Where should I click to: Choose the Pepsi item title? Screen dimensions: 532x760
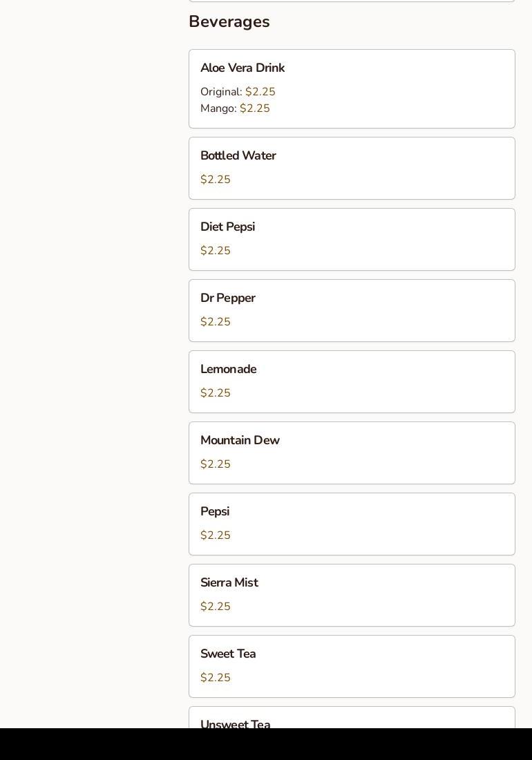click(215, 512)
